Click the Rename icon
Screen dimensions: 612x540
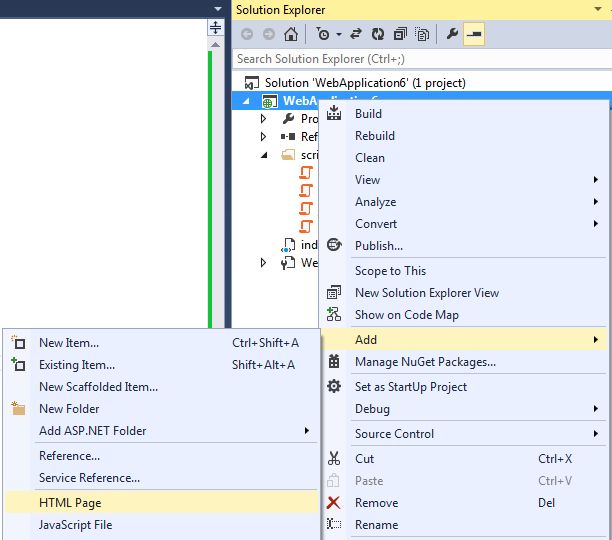coord(334,524)
